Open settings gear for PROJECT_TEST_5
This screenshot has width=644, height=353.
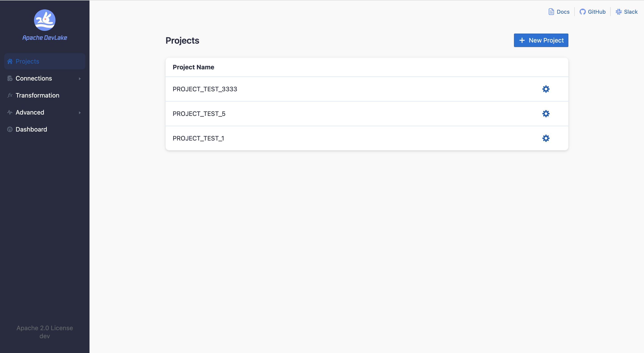pyautogui.click(x=546, y=113)
